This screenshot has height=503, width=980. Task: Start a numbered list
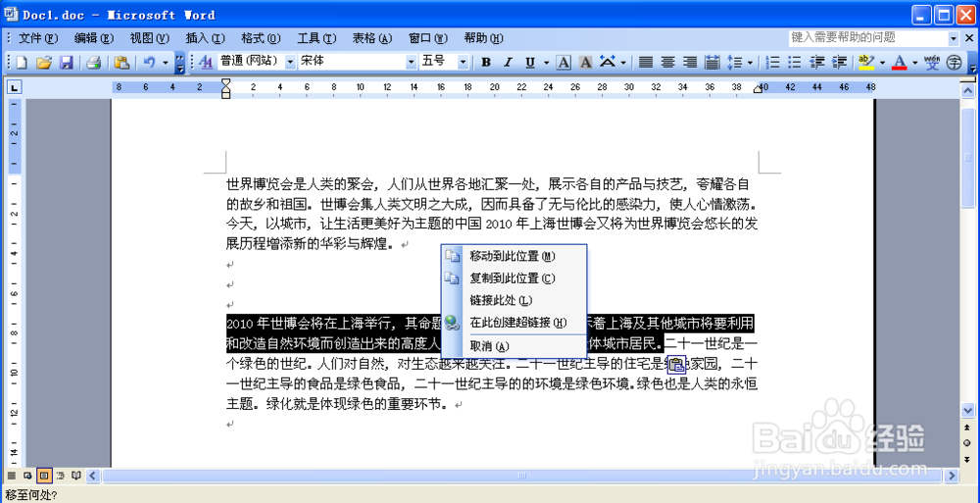(x=772, y=63)
